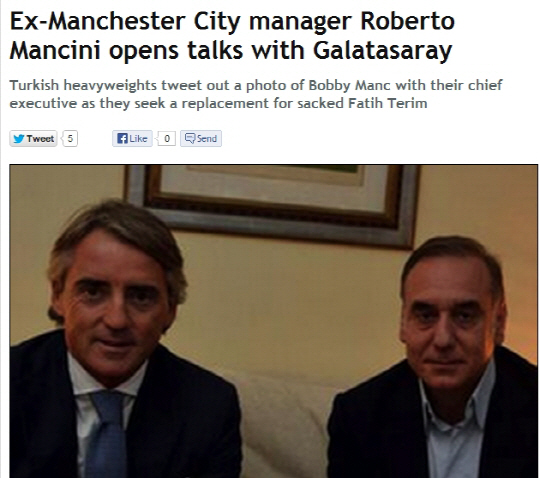The height and width of the screenshot is (478, 540).
Task: Click the Tweet button
Action: coord(33,139)
